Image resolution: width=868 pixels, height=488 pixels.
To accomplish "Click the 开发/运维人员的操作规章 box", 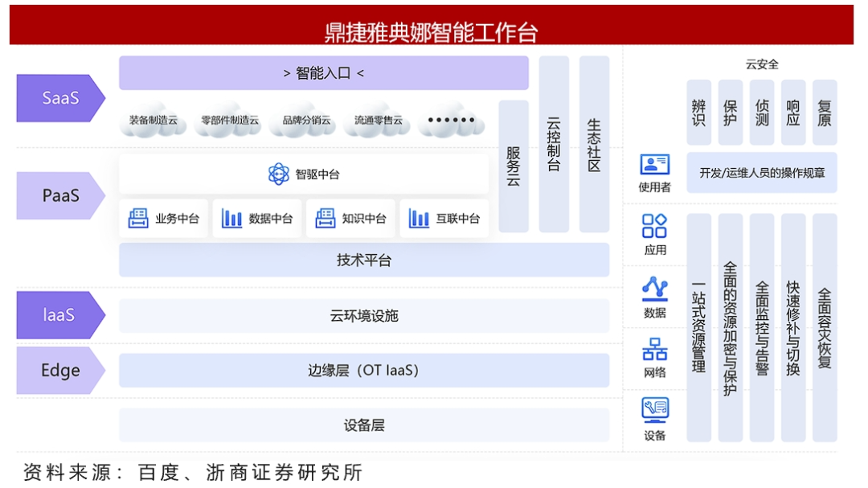I will click(x=762, y=173).
